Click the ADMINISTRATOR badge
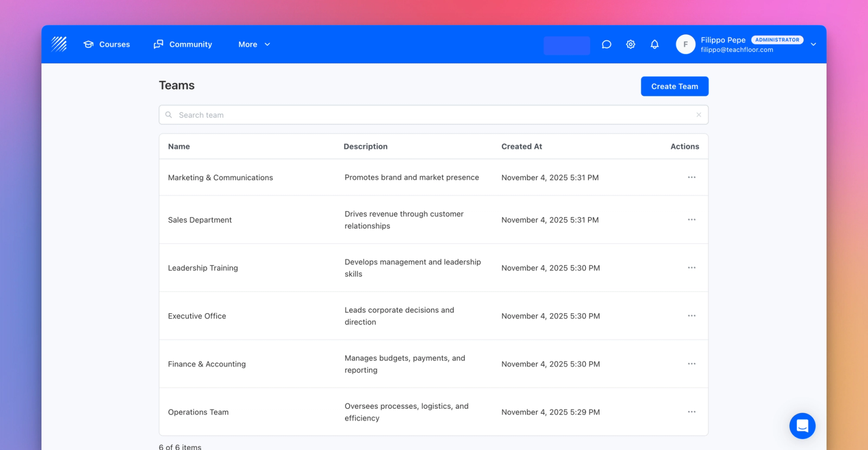Viewport: 868px width, 450px height. (777, 40)
